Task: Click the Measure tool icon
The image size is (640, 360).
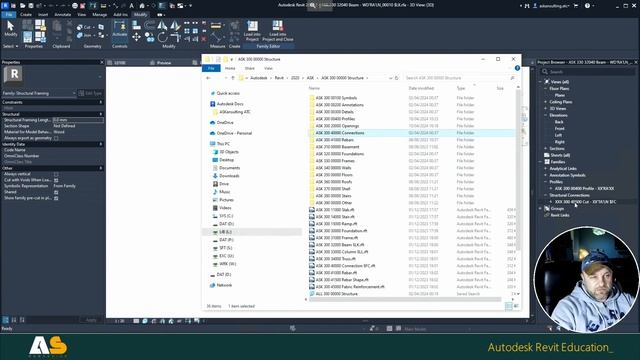Action: [x=216, y=26]
